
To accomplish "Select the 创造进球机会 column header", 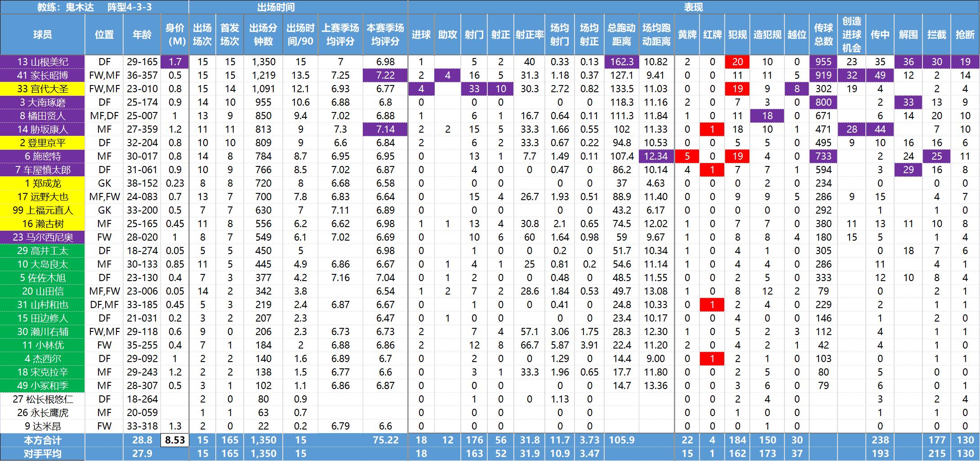I will tap(852, 35).
